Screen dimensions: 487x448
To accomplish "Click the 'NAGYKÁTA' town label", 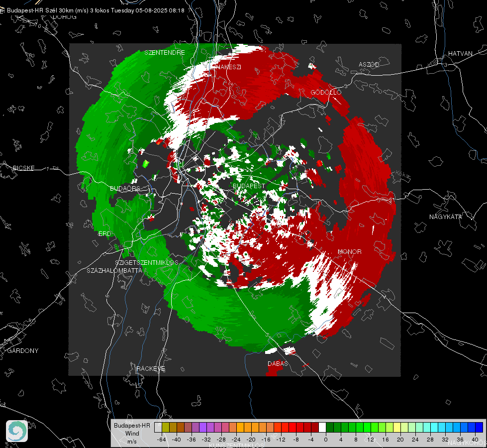I will click(x=446, y=217).
